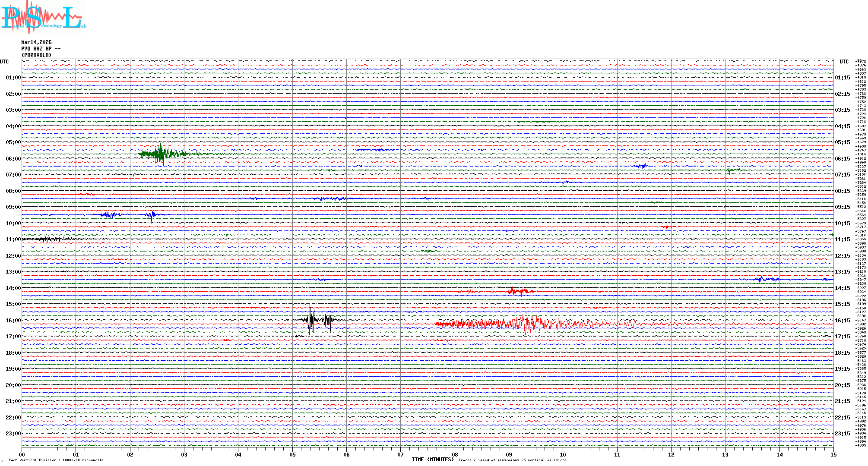Click Each Vertical Division scale note
This screenshot has height=466, width=868.
click(x=56, y=460)
